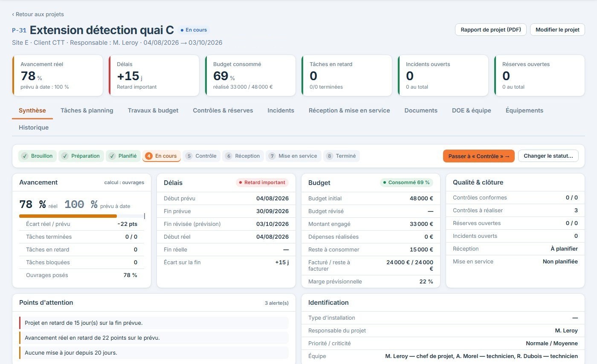
Task: Click Modifier le projet button
Action: pos(557,30)
